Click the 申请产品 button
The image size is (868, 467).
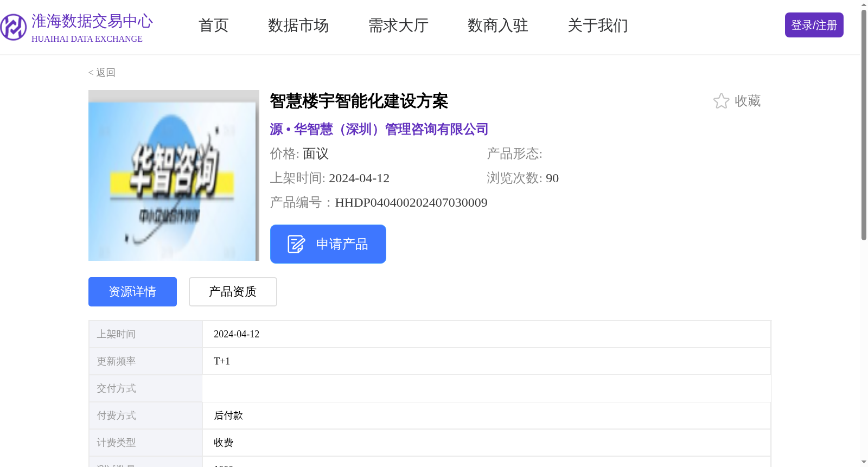tap(328, 244)
